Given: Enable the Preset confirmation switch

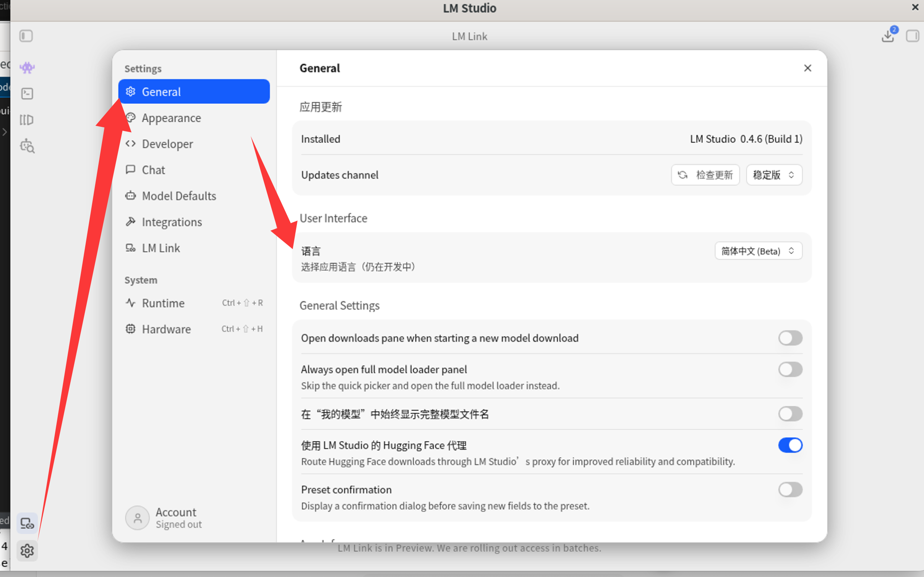Looking at the screenshot, I should 790,489.
